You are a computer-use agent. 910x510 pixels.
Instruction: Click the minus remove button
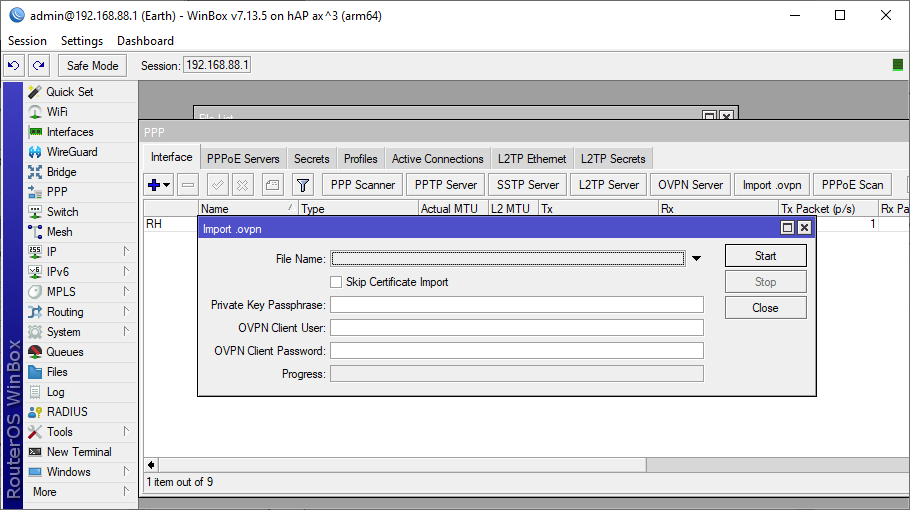187,185
